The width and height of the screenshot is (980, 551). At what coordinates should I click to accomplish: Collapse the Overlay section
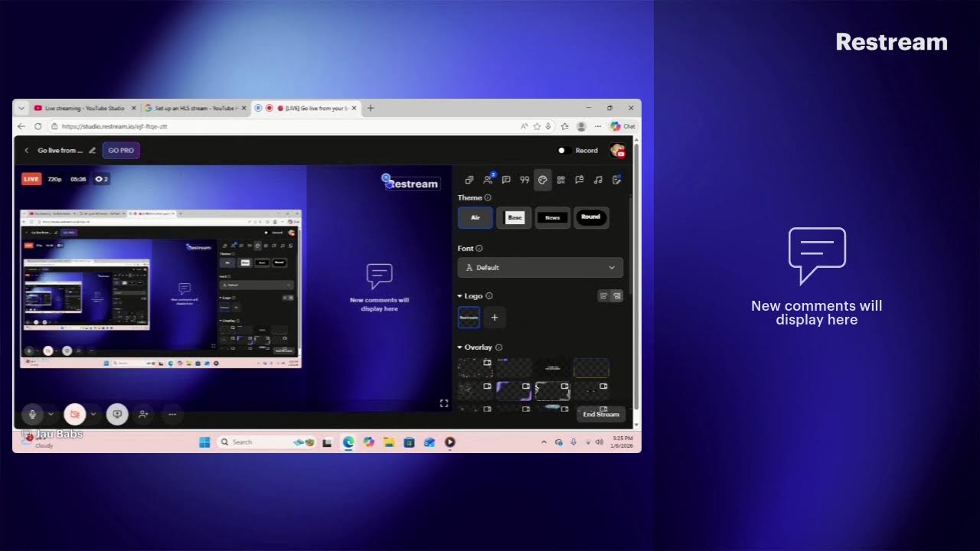point(460,347)
